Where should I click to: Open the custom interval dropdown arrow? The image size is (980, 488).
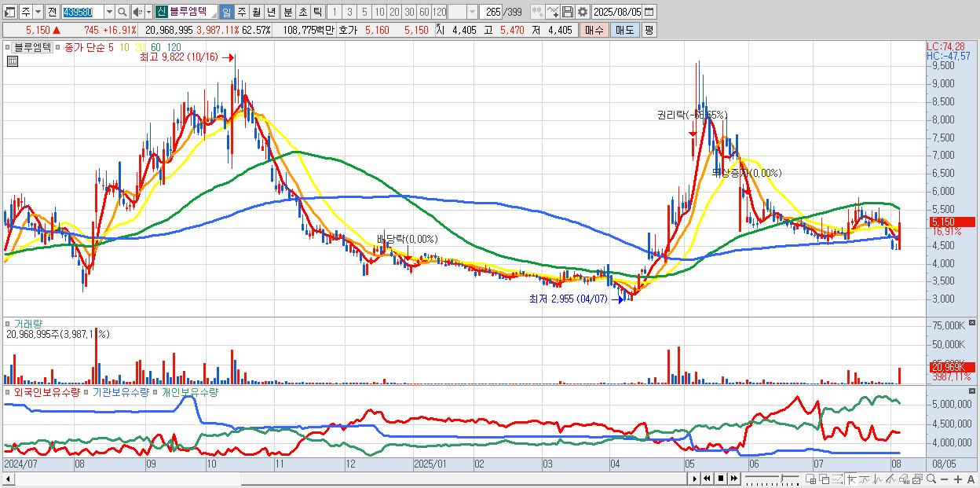472,12
